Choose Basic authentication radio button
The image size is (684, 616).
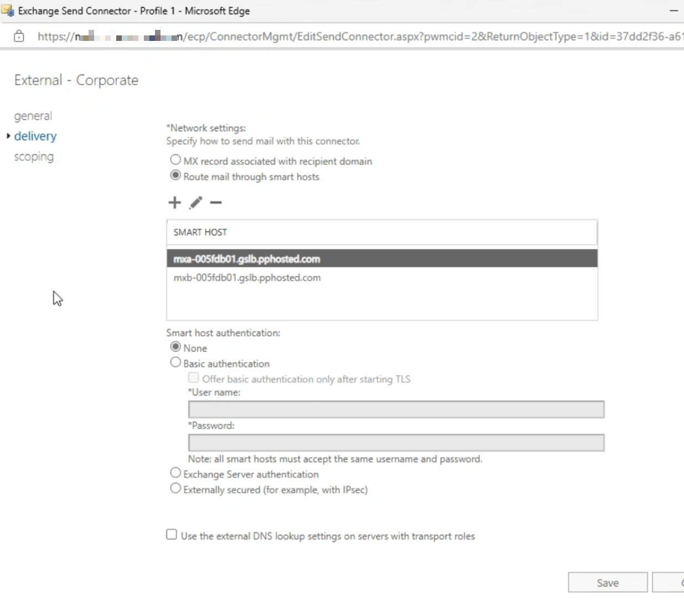click(x=175, y=362)
